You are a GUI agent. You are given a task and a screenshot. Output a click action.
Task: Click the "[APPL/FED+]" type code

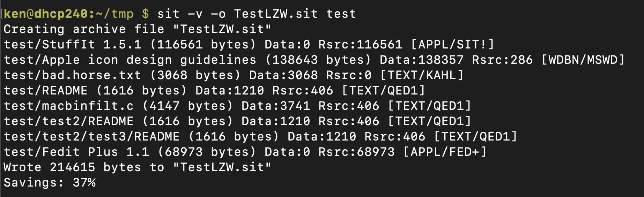click(445, 152)
